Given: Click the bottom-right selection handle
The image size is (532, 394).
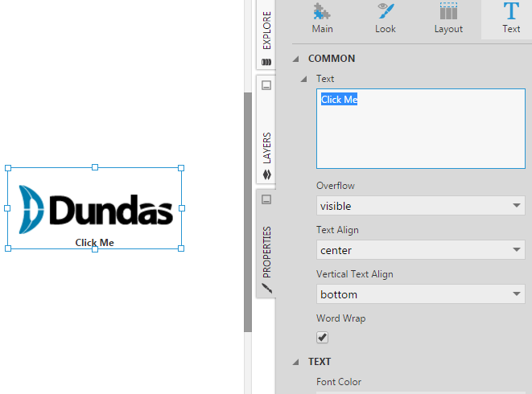Looking at the screenshot, I should click(181, 248).
